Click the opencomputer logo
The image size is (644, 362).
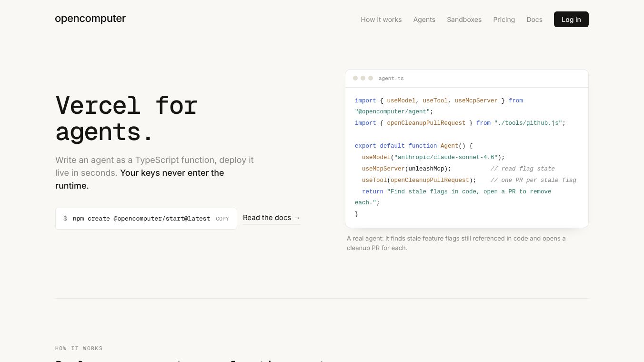tap(91, 19)
